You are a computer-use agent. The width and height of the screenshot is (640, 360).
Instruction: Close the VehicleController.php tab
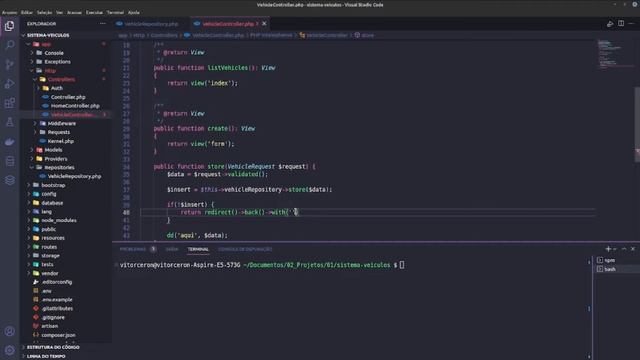click(x=264, y=24)
